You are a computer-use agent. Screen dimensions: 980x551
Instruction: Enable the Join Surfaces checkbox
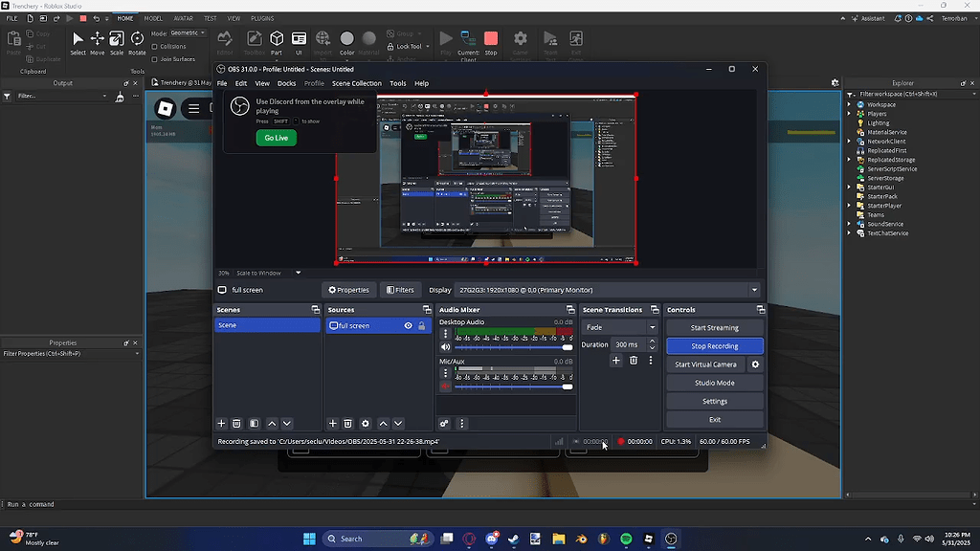point(154,59)
